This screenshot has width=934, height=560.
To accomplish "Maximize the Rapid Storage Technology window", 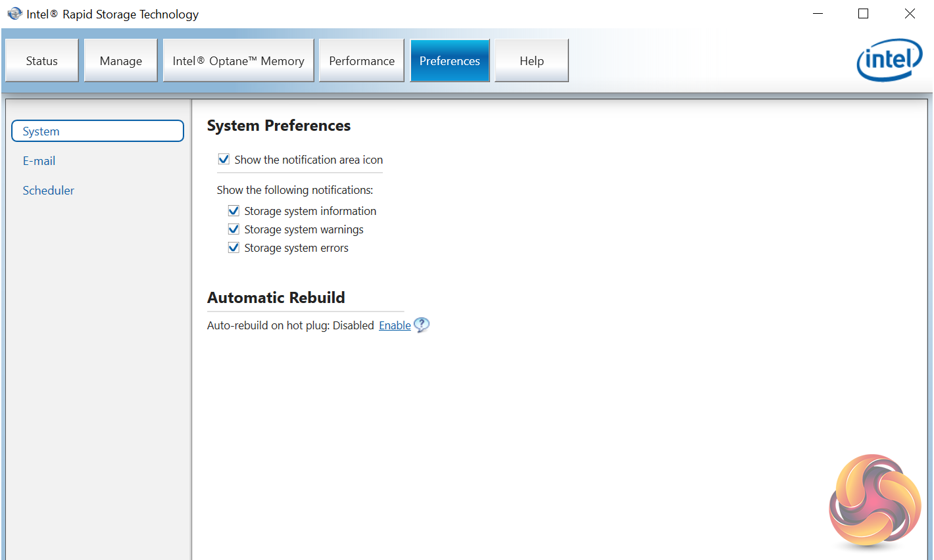I will [x=864, y=14].
